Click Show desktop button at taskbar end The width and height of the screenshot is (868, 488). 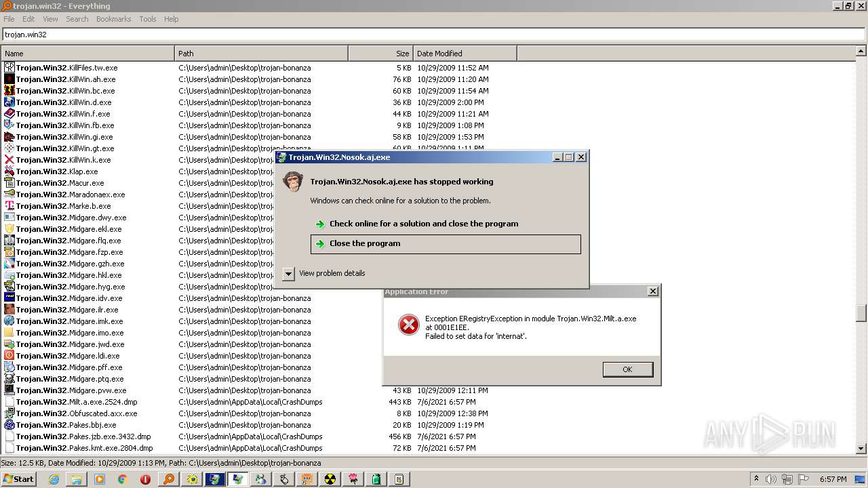859,479
